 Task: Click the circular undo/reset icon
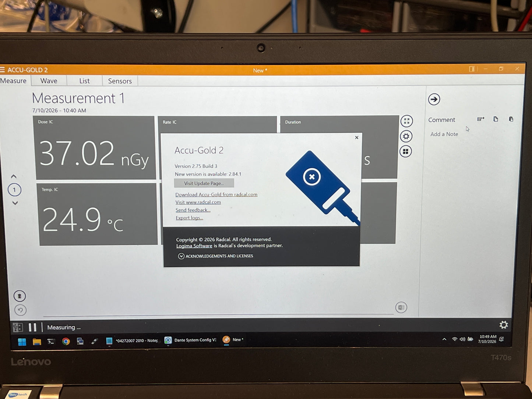coord(21,310)
